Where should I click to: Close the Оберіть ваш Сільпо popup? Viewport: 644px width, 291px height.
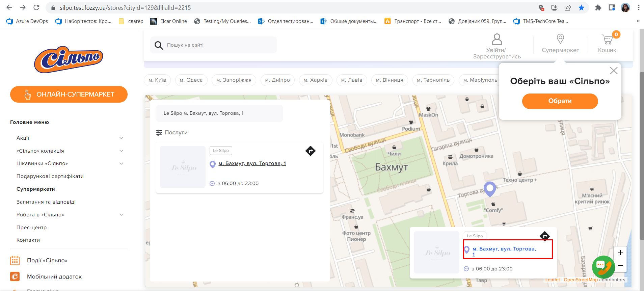click(614, 71)
